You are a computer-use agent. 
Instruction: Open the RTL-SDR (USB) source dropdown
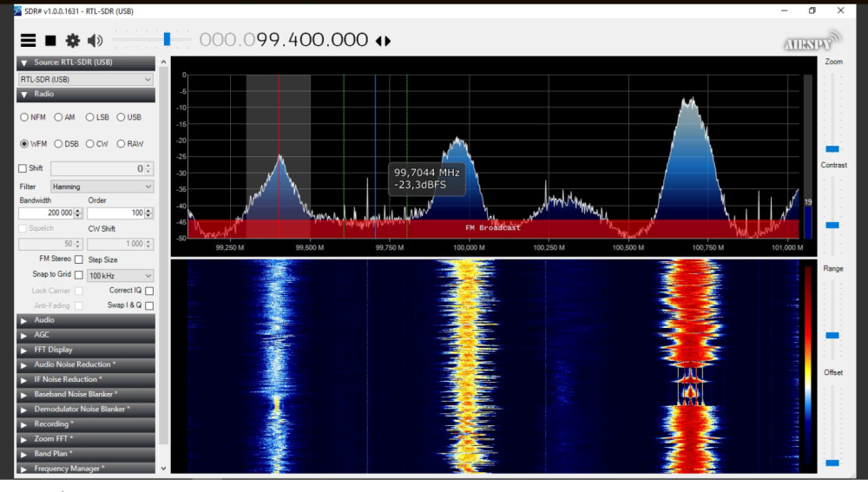86,80
